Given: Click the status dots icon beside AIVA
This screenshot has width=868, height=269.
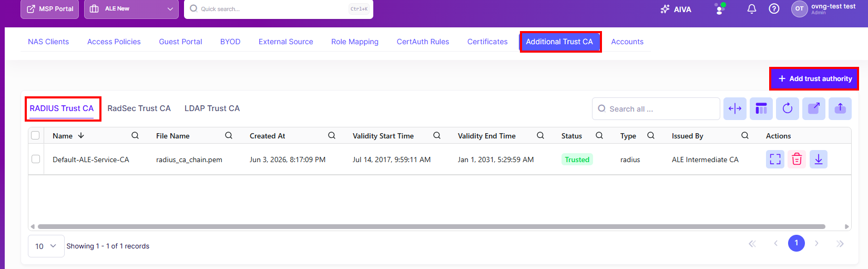Looking at the screenshot, I should pyautogui.click(x=720, y=8).
